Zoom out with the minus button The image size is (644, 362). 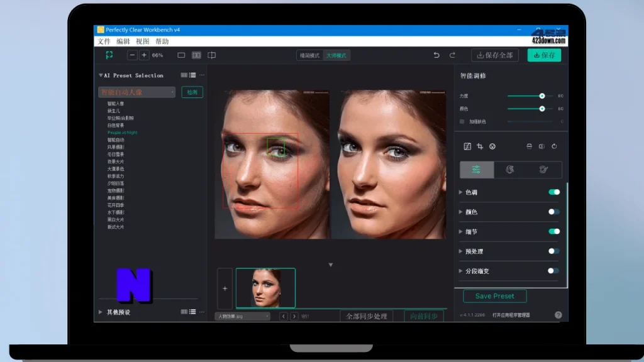coord(132,55)
